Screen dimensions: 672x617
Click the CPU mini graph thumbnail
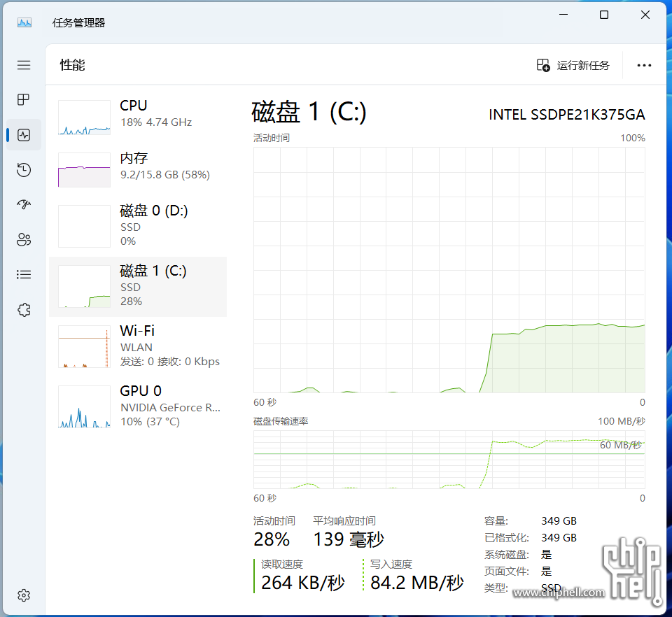(85, 118)
